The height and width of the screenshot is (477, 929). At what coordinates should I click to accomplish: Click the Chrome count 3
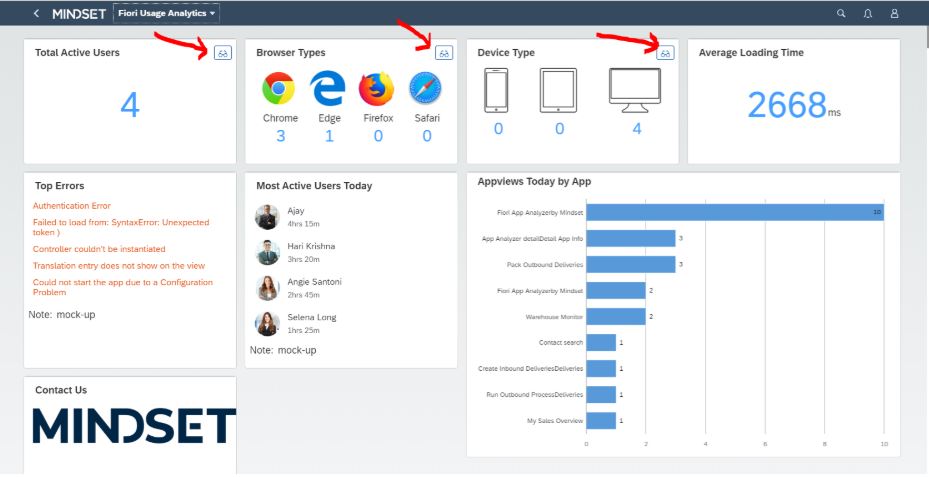click(280, 136)
